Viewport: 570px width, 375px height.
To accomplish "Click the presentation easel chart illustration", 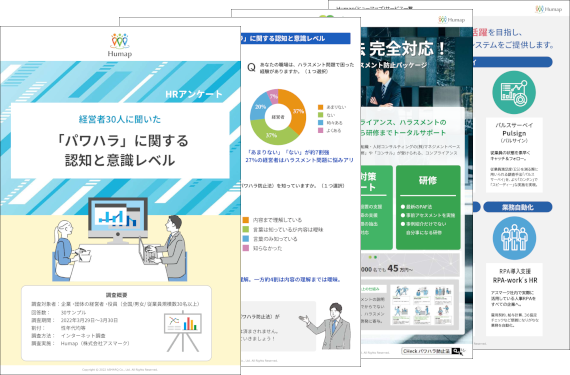I will pos(183,331).
